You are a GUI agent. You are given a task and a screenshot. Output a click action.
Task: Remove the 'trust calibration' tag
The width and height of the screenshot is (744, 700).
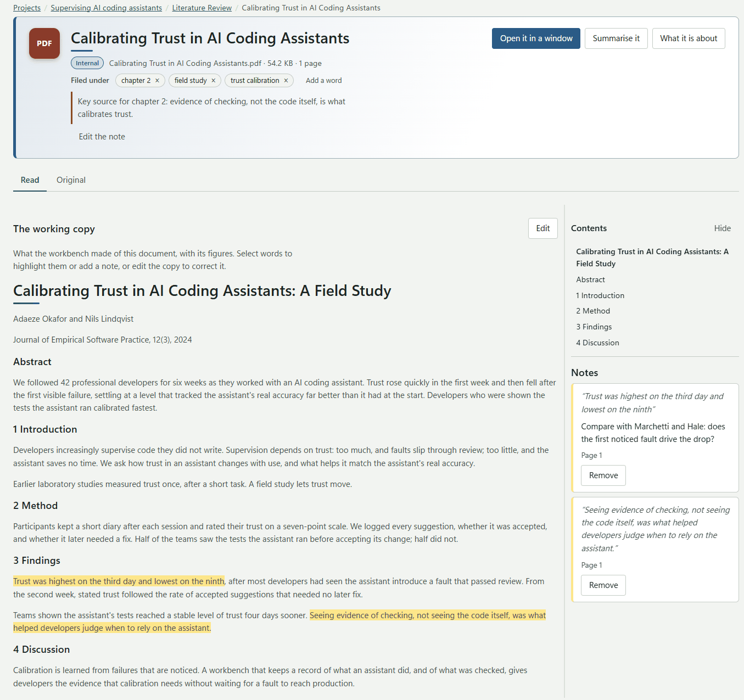point(286,81)
